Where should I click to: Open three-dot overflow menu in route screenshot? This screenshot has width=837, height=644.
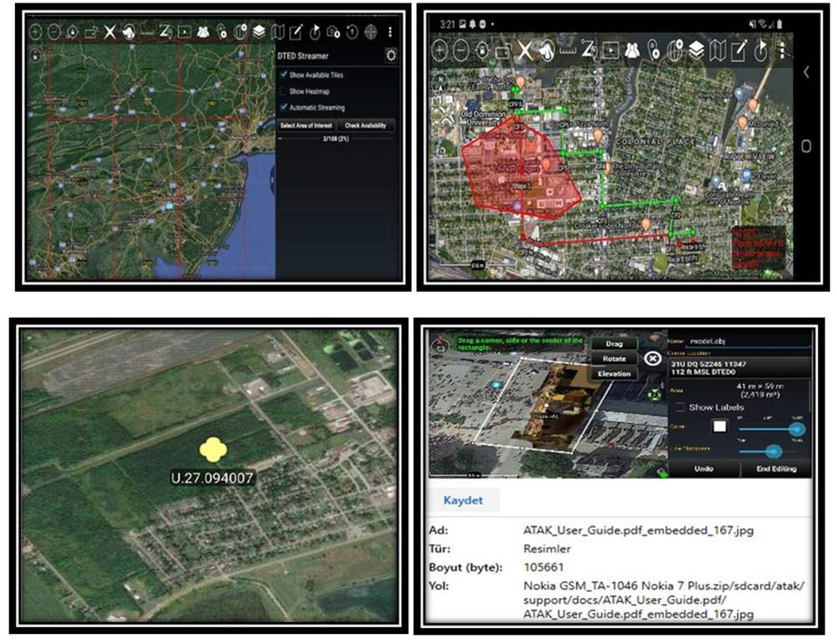pyautogui.click(x=782, y=50)
